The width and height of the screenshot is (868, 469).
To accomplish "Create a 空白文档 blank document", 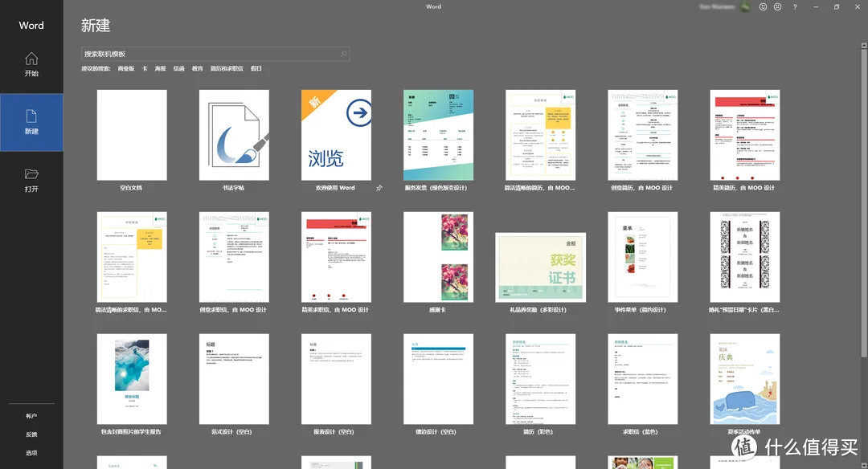I will point(132,136).
